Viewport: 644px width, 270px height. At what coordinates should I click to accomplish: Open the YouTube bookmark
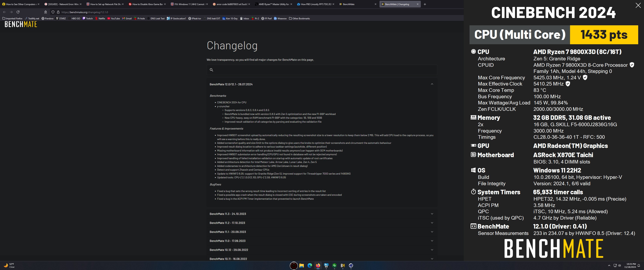coord(113,19)
